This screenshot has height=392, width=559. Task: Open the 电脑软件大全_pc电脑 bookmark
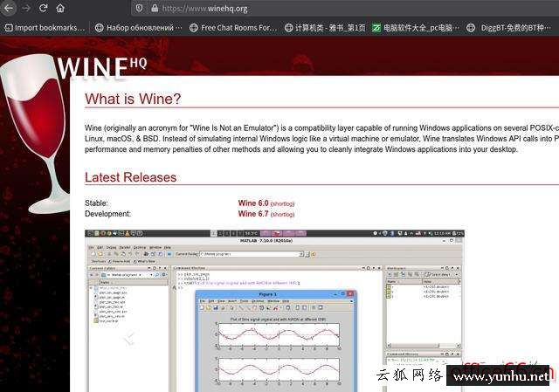point(416,27)
